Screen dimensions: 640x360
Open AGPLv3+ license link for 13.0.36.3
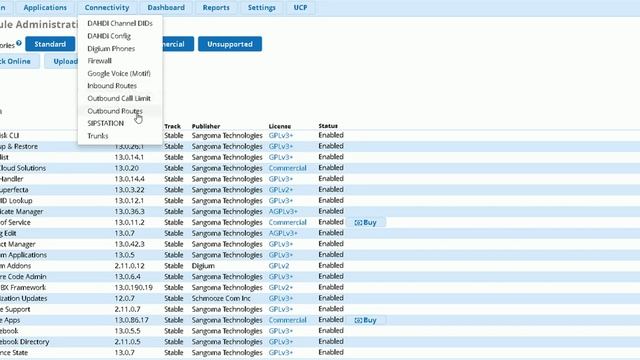[x=283, y=211]
